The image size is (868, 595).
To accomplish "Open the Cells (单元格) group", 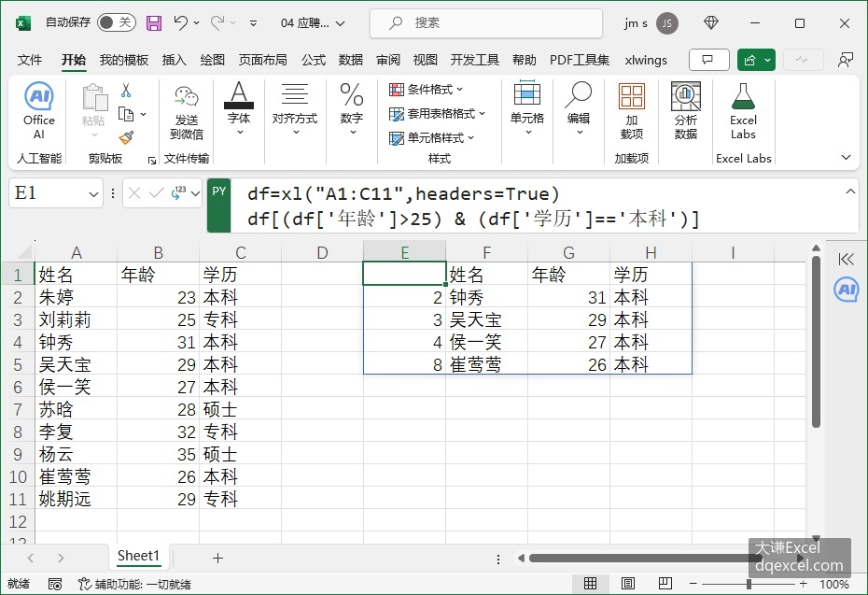I will pos(527,109).
